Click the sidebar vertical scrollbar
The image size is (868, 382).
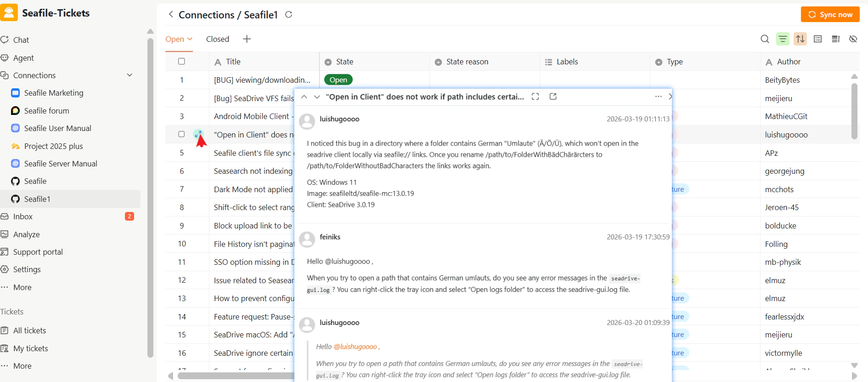point(150,198)
